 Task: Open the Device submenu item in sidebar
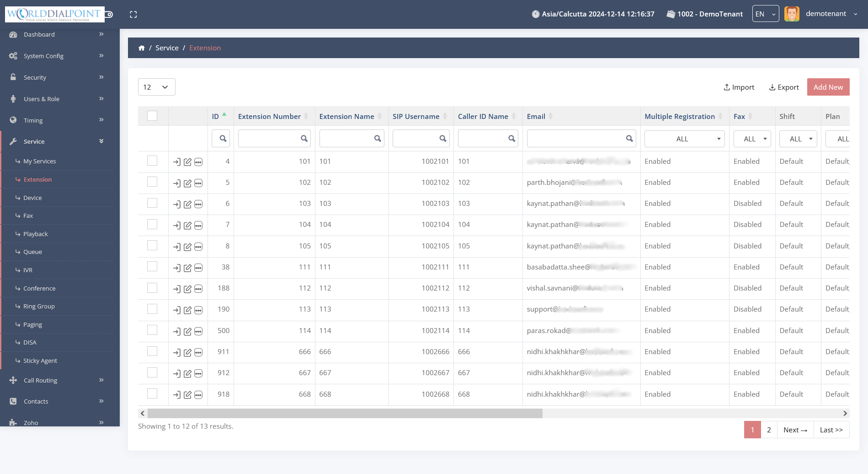coord(32,198)
